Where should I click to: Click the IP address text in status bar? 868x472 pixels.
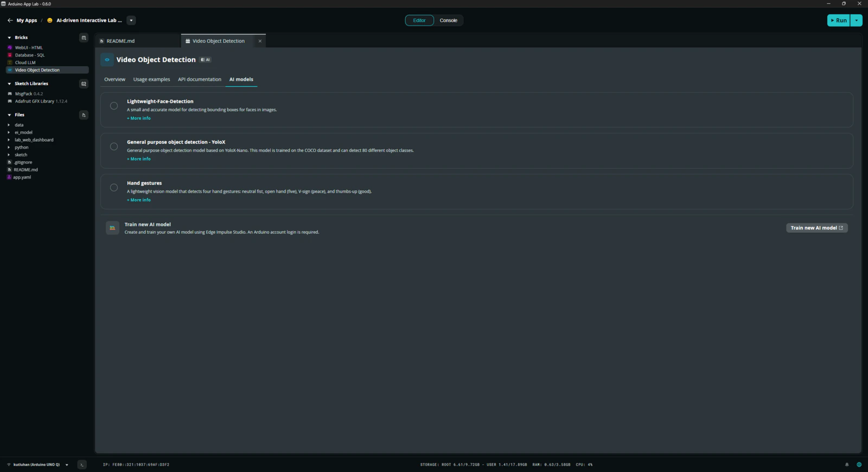[x=136, y=464]
